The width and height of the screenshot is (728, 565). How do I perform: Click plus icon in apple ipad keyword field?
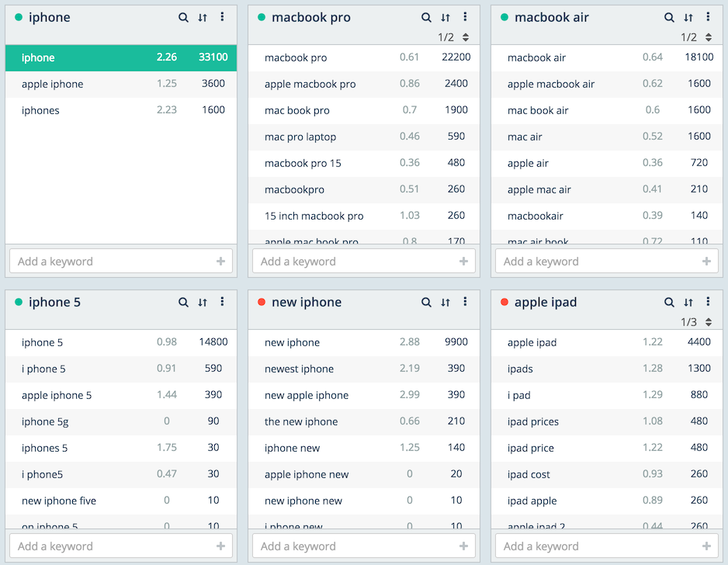coord(706,546)
